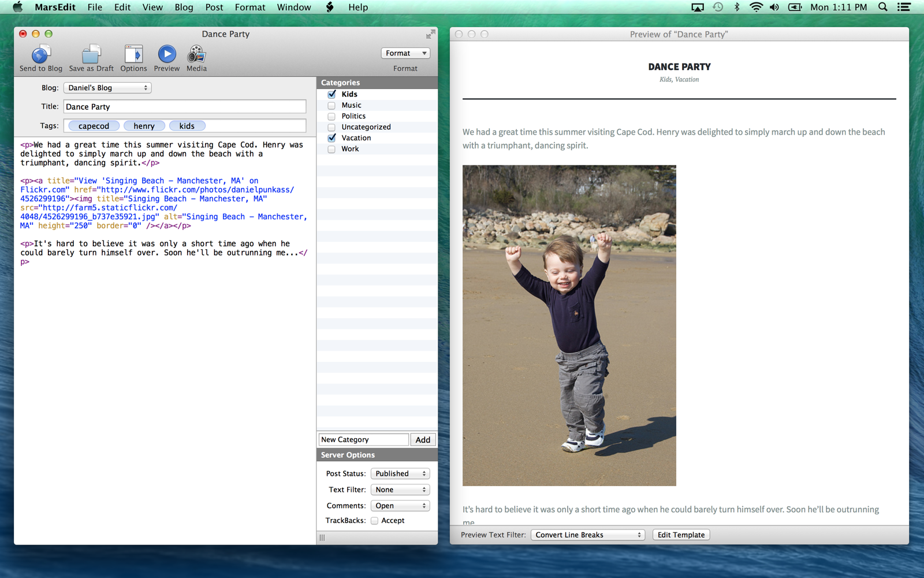Open the Blog menu
This screenshot has width=924, height=578.
click(x=184, y=7)
